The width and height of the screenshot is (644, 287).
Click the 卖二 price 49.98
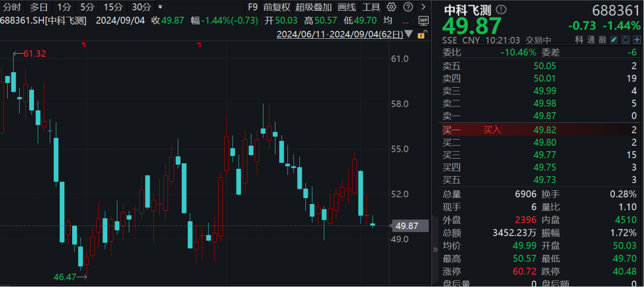click(545, 103)
